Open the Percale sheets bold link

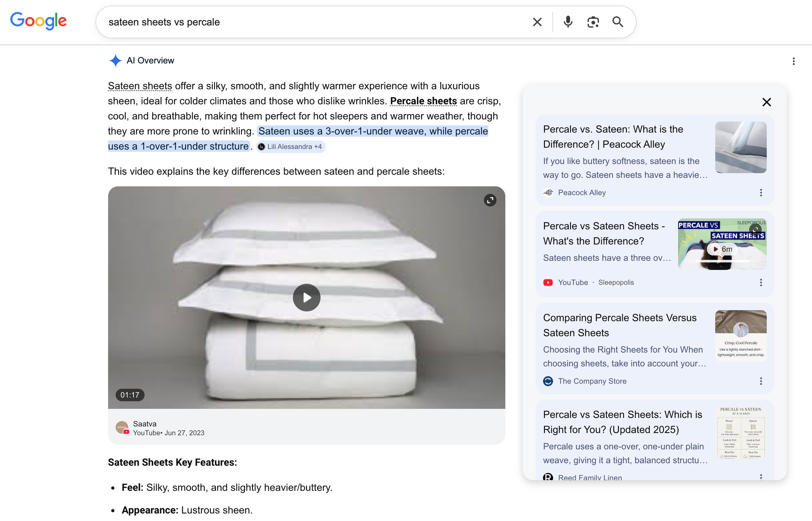423,101
